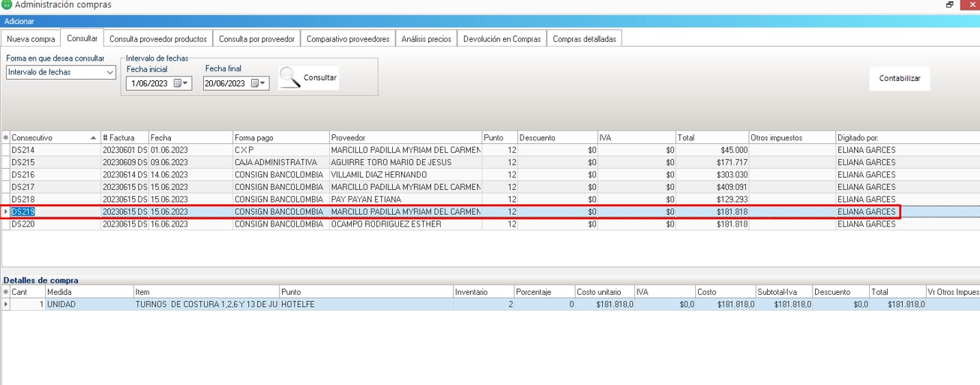This screenshot has width=980, height=385.
Task: Go to the Análisis precios tab
Action: (x=426, y=39)
